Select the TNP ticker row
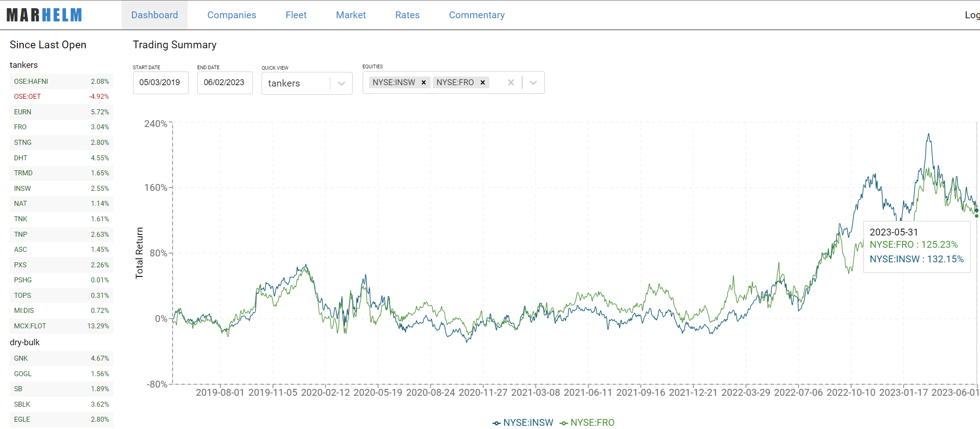 coord(62,235)
